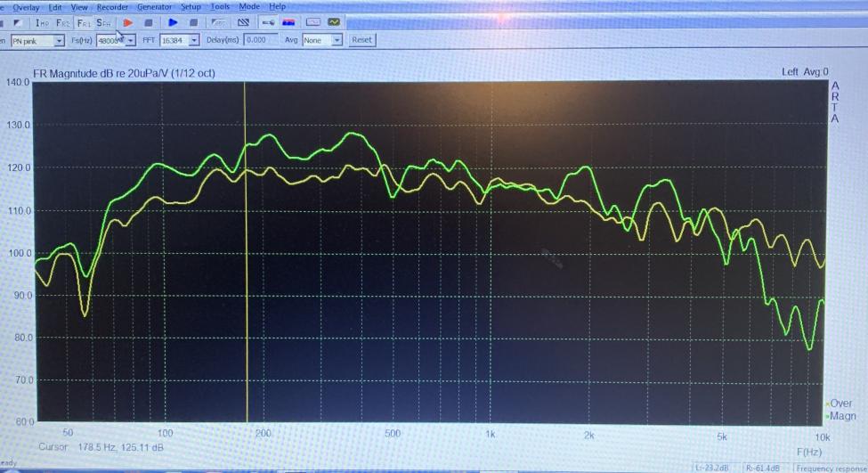
Task: Click the grayed ABC toolbar icon
Action: [x=218, y=22]
